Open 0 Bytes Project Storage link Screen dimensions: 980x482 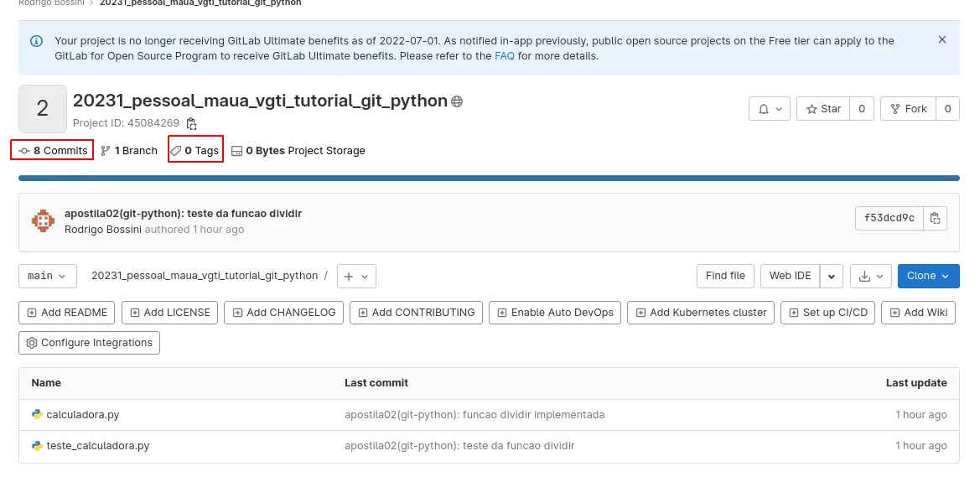[x=298, y=151]
